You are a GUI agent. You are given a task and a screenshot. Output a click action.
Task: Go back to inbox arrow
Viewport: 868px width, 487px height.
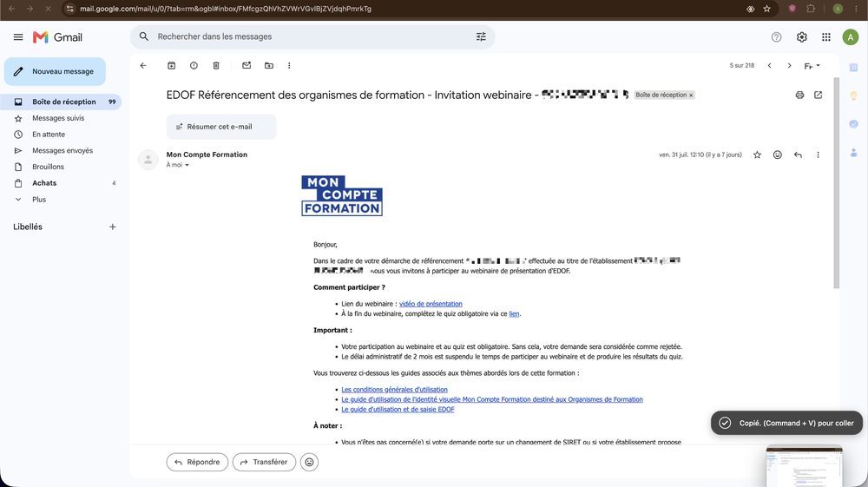143,65
